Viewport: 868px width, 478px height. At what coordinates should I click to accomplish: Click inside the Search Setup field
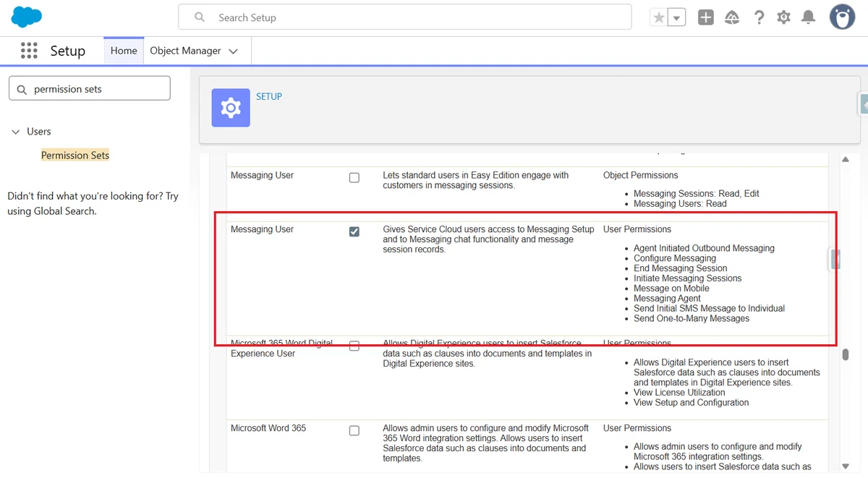pos(405,17)
